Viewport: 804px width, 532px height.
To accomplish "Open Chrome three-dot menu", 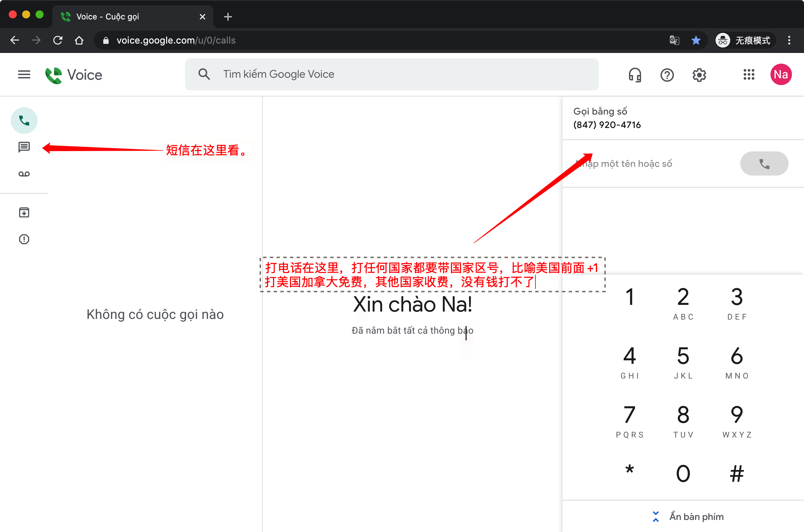I will 789,41.
